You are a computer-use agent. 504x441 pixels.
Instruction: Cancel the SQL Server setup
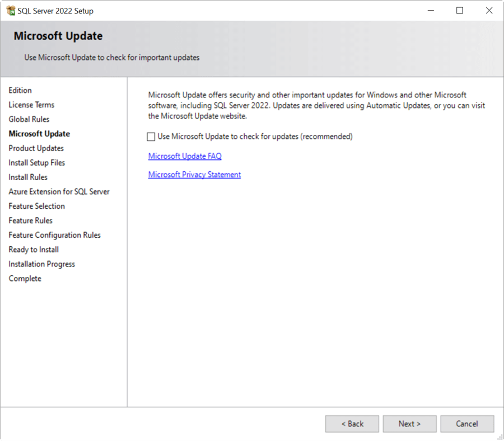tap(467, 424)
